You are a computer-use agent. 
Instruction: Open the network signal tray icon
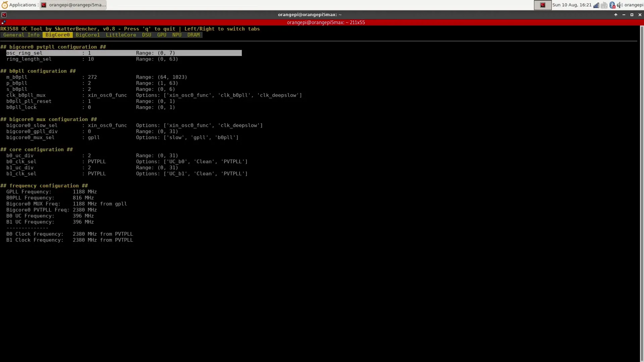[596, 5]
